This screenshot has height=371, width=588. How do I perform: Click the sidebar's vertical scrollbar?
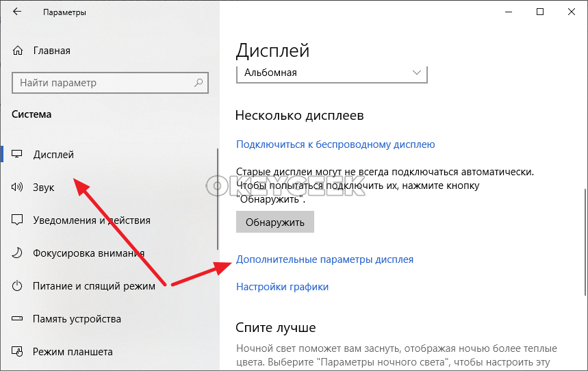tap(218, 199)
